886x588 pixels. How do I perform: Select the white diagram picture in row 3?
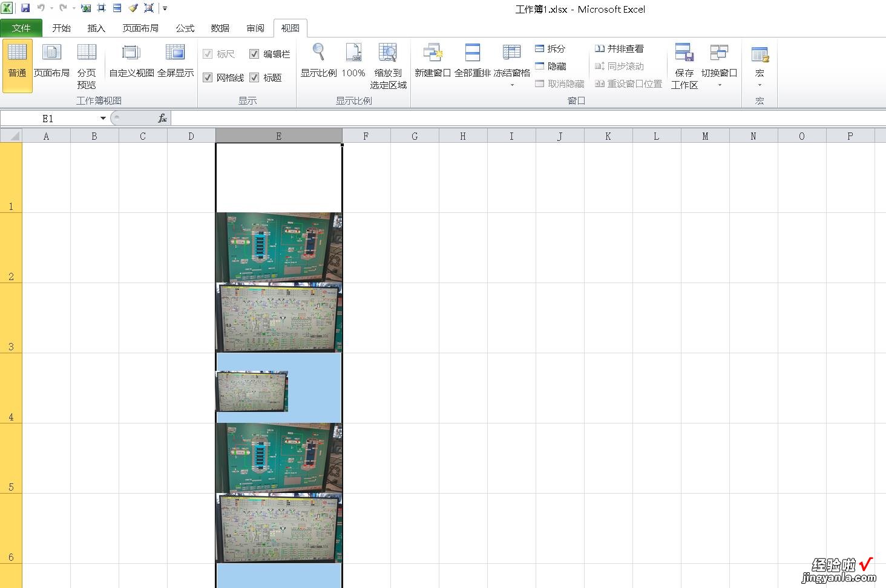click(279, 318)
